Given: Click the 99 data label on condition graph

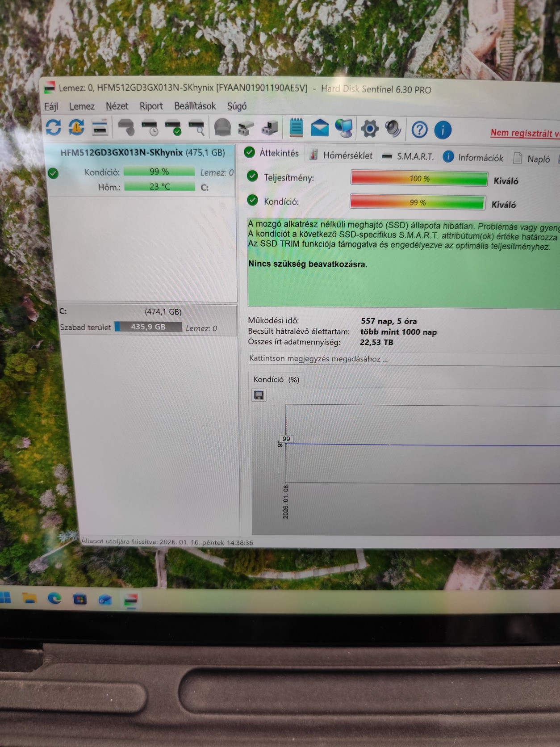Looking at the screenshot, I should point(286,439).
